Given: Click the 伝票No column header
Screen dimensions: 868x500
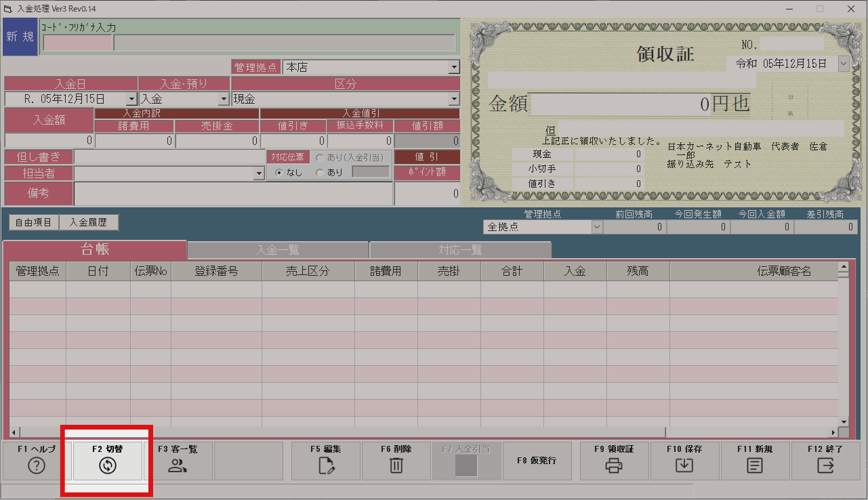Looking at the screenshot, I should click(x=151, y=272).
